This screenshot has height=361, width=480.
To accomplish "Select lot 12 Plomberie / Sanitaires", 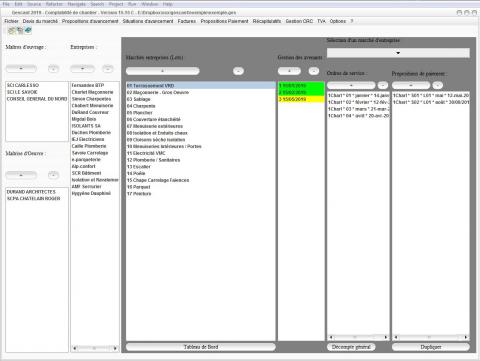I will pyautogui.click(x=201, y=160).
